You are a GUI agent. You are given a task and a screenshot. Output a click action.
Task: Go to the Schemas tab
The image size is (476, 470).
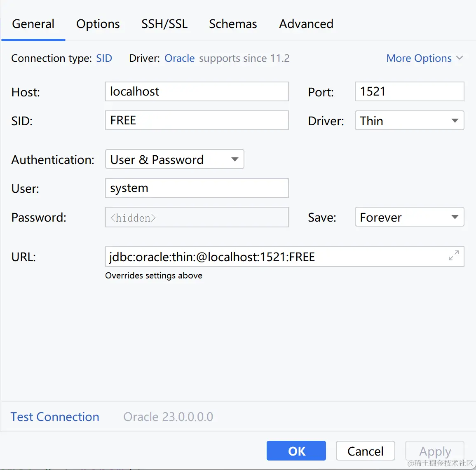(233, 24)
